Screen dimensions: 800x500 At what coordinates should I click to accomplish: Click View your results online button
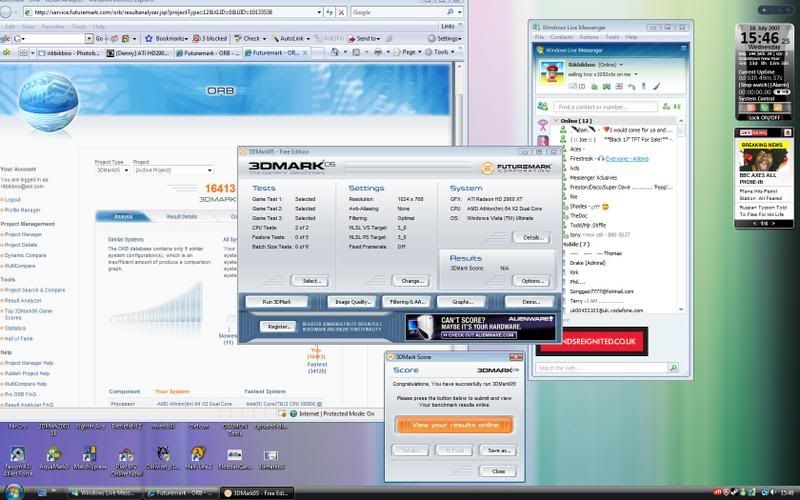(x=454, y=425)
